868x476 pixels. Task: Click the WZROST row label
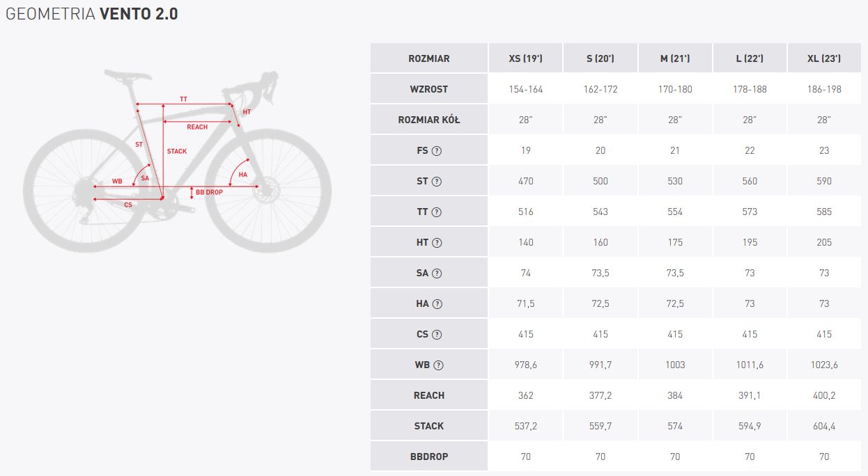429,89
